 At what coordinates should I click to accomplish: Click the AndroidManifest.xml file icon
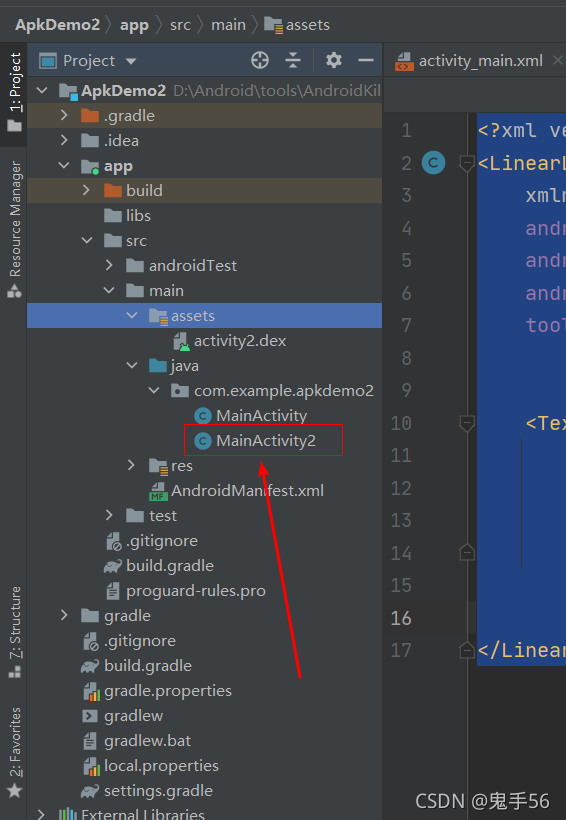pyautogui.click(x=159, y=491)
